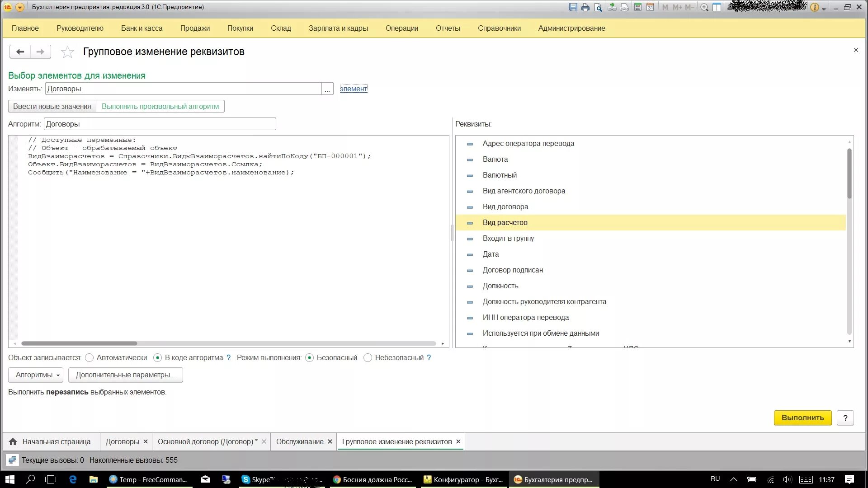Switch to the Обслуживание tab
The image size is (868, 488).
pos(299,442)
